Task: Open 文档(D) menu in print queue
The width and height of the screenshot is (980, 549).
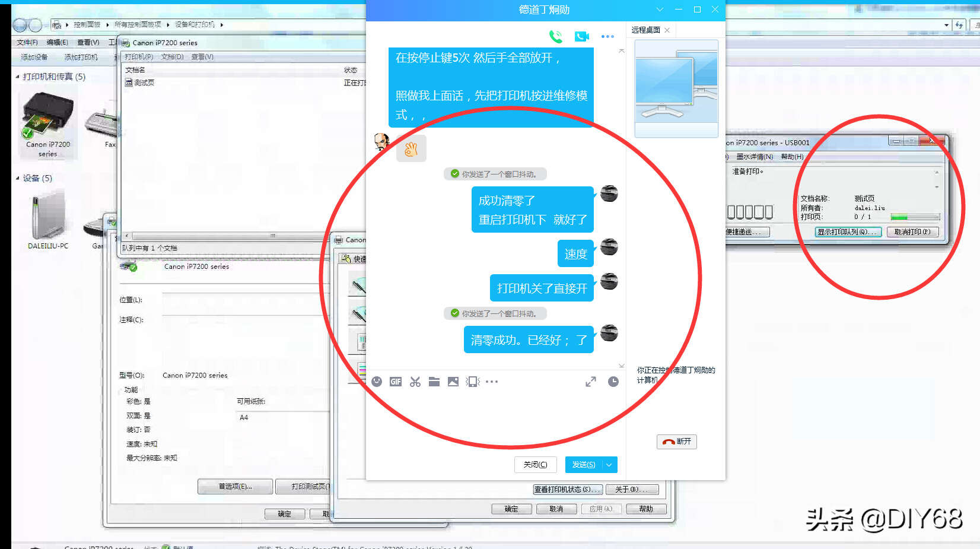Action: (172, 57)
